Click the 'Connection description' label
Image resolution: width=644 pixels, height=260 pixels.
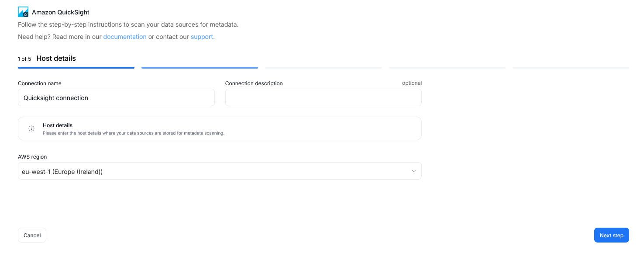coord(254,83)
